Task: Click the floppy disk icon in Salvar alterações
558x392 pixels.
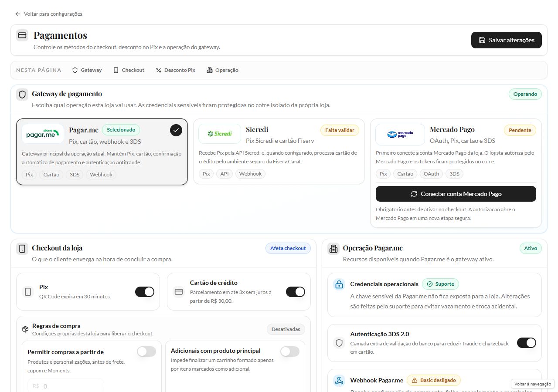Action: [x=482, y=40]
